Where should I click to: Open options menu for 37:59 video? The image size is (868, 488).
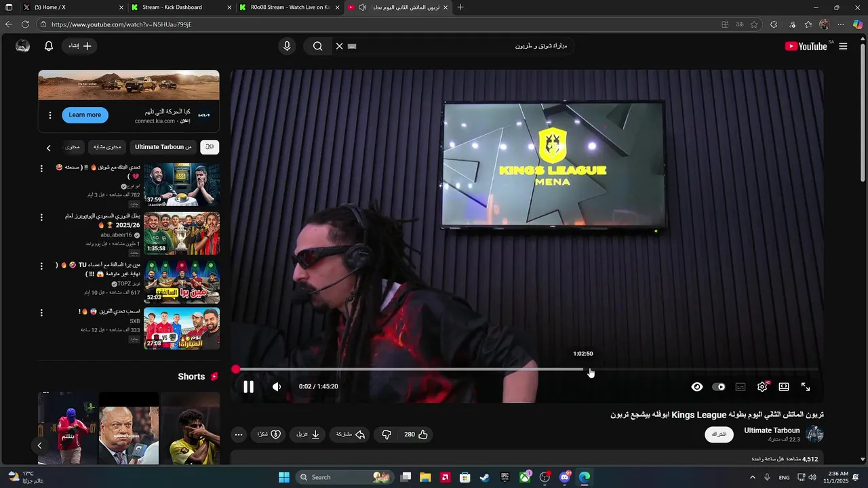point(41,168)
